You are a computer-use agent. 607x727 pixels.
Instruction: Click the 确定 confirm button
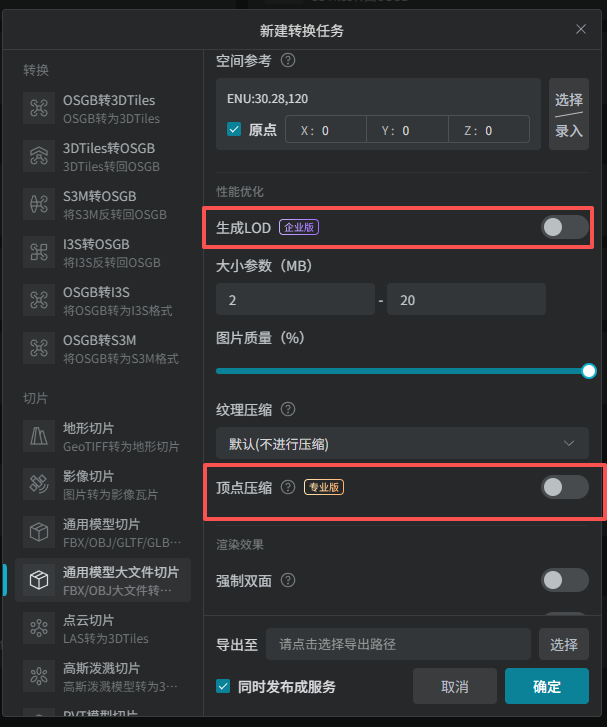[x=547, y=686]
